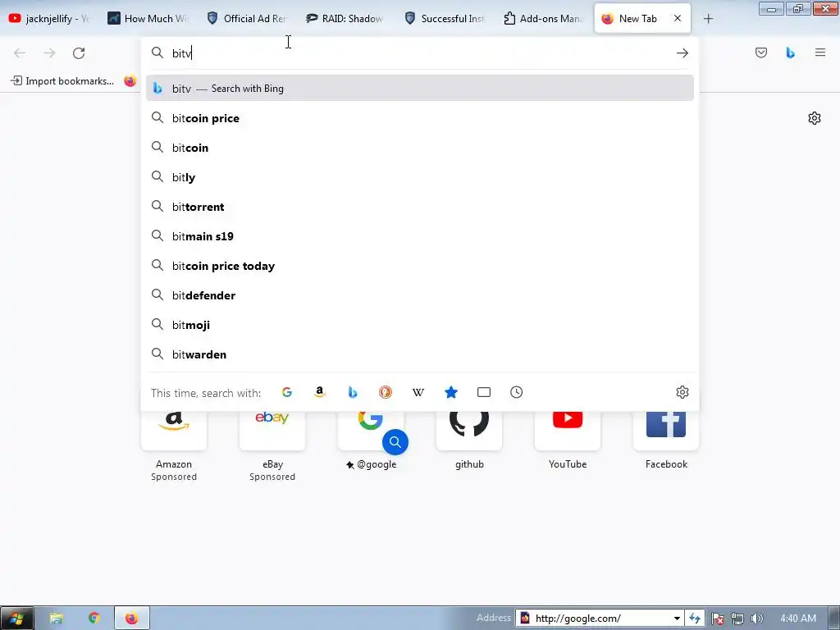
Task: Click the address bar containing bitv
Action: pos(420,53)
